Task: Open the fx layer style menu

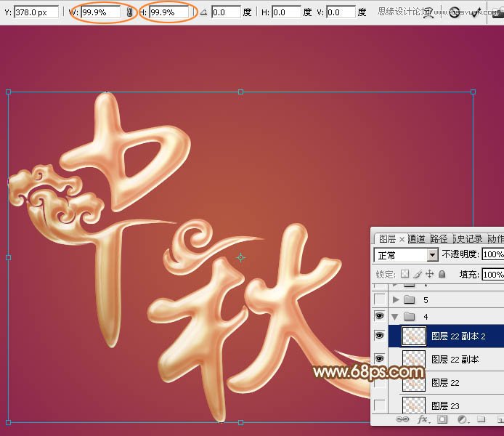Action: 423,419
